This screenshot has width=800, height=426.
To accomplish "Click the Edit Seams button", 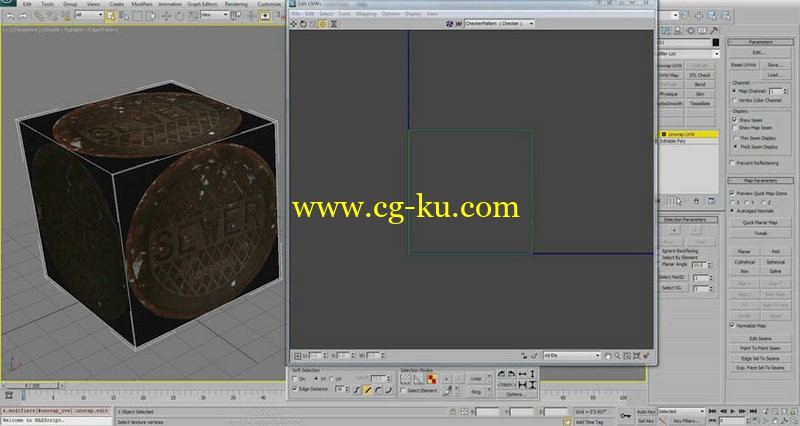I will point(760,338).
